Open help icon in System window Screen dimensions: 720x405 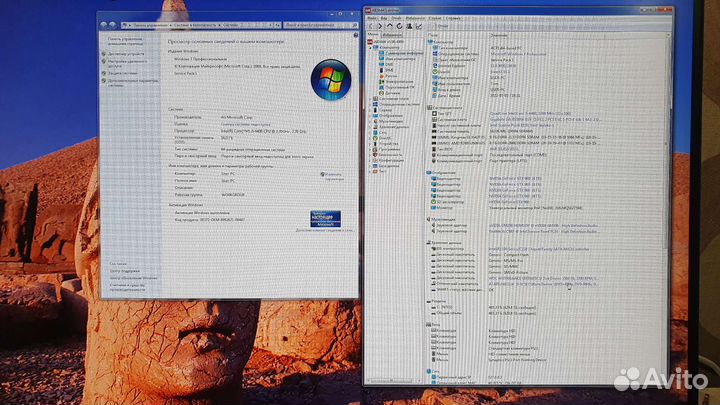[x=355, y=35]
